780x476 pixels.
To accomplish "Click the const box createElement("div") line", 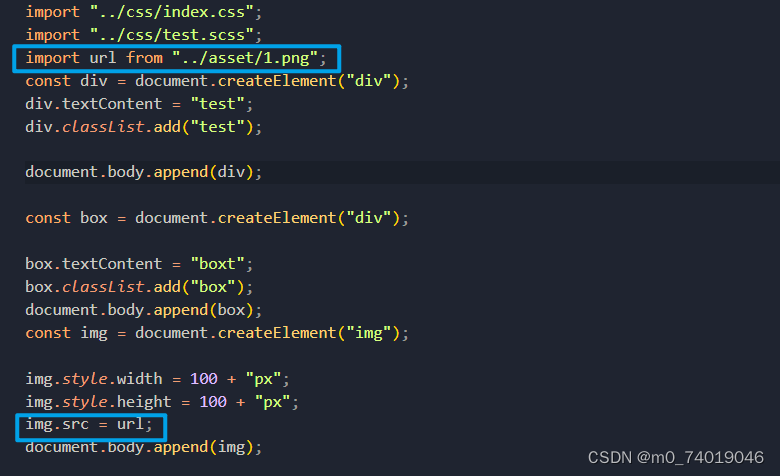I will point(217,218).
